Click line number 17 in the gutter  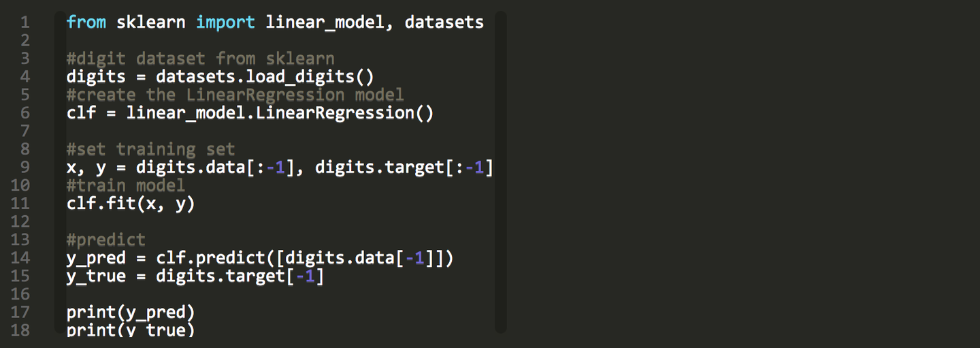pos(20,312)
